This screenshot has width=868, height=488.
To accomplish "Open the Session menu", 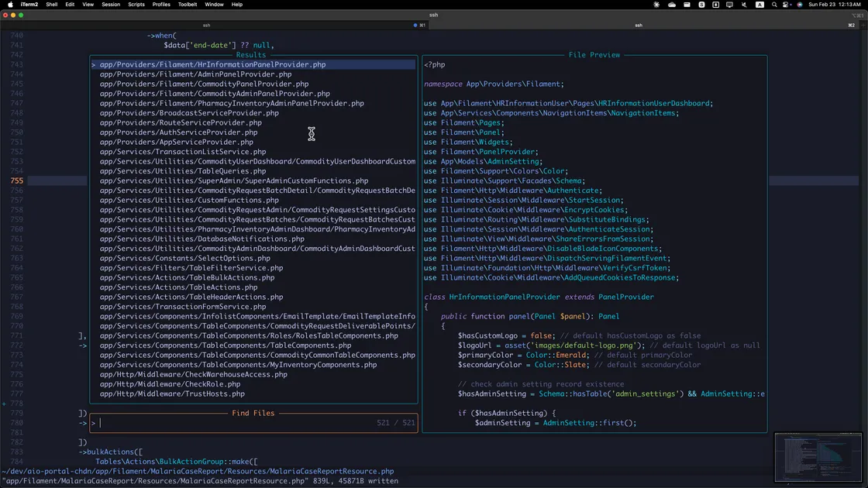I will tap(111, 5).
